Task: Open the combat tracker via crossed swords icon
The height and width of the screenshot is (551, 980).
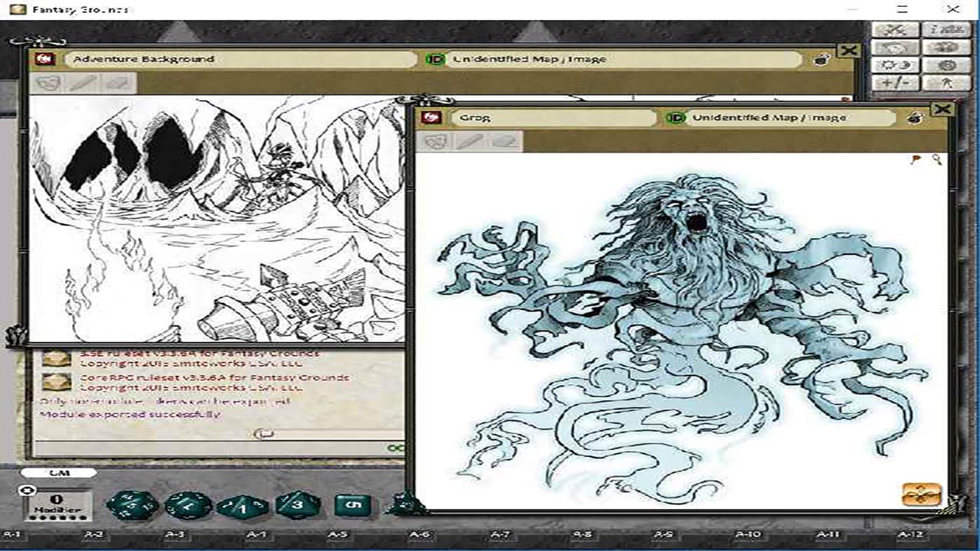Action: 894,30
